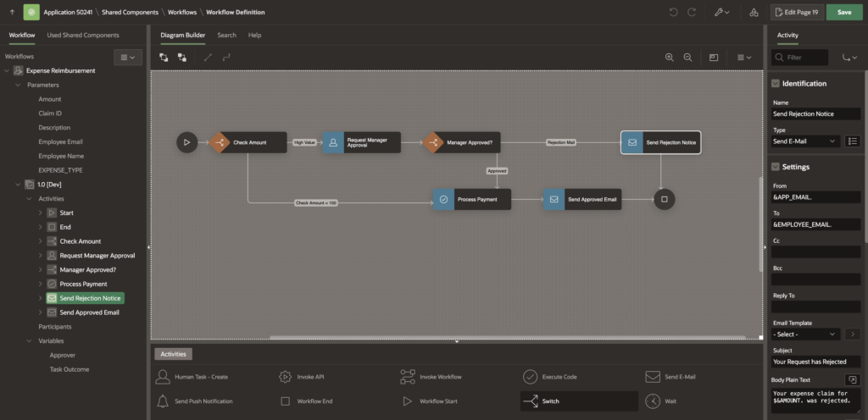Collapse the Settings section toggle
This screenshot has height=420, width=868.
tap(776, 167)
